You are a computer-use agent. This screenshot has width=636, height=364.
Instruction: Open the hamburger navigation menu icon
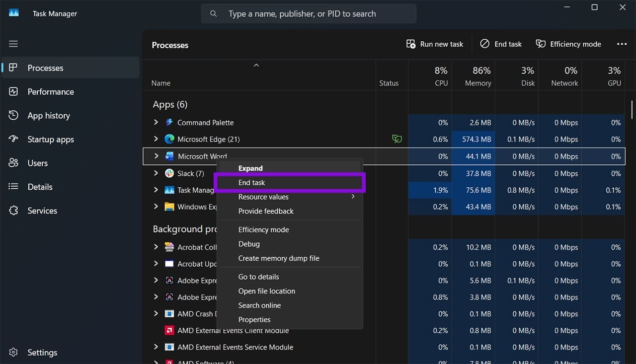[13, 44]
